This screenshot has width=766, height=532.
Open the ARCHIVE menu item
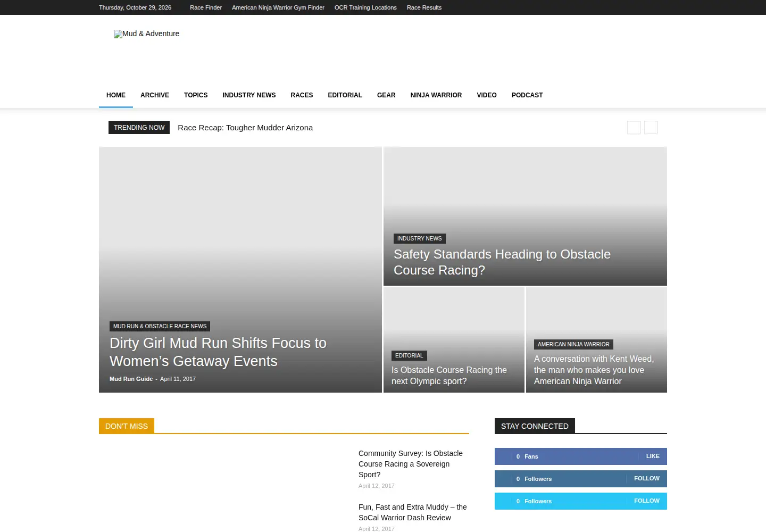155,95
